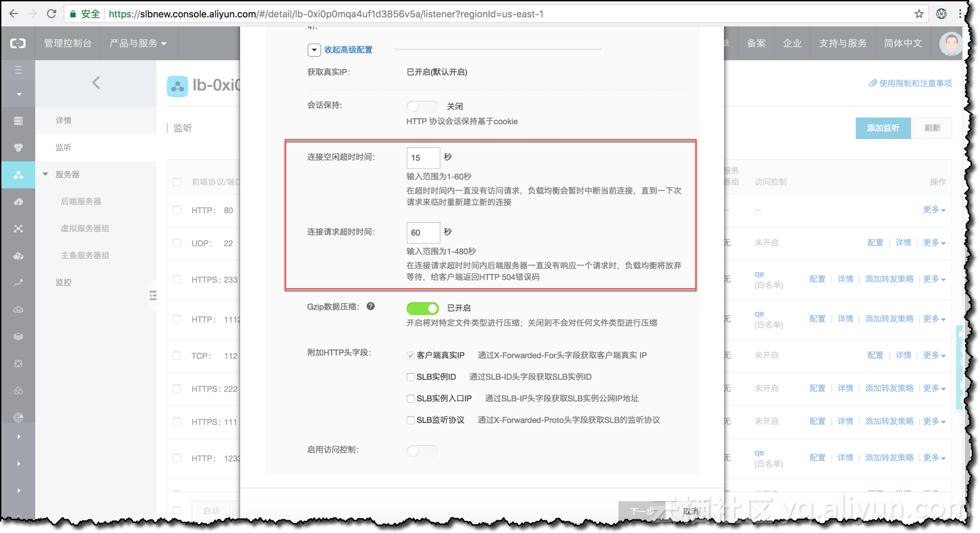Click the 刷新 button
This screenshot has height=533, width=980.
(x=932, y=128)
